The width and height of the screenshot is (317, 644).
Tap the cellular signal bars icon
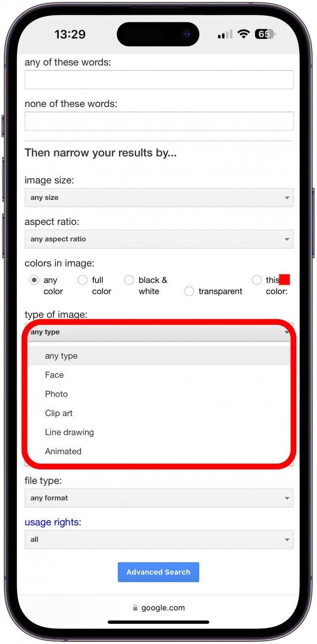225,35
